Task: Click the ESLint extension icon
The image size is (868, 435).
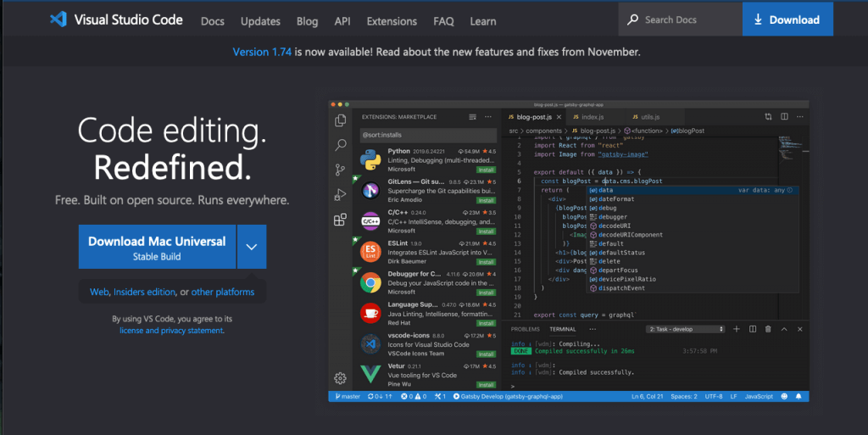Action: click(370, 252)
